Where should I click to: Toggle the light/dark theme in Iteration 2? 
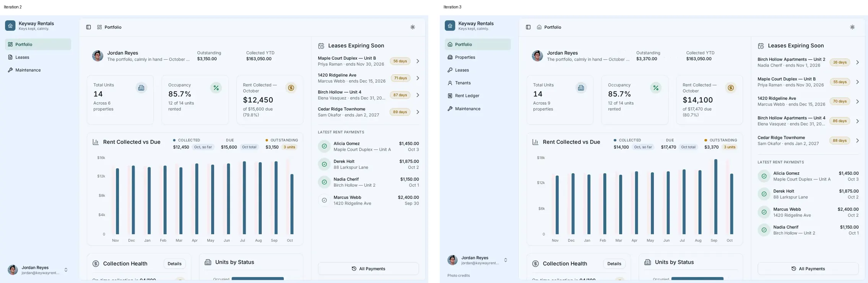click(x=413, y=27)
